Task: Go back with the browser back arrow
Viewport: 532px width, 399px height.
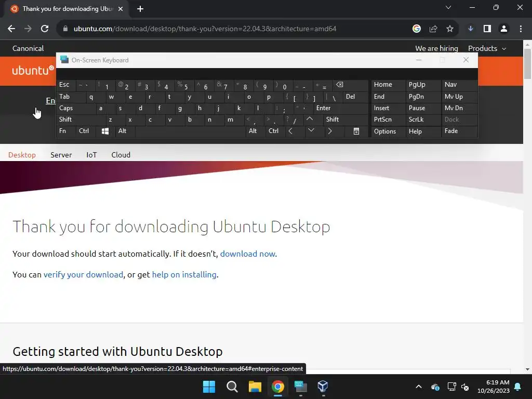Action: pyautogui.click(x=11, y=29)
